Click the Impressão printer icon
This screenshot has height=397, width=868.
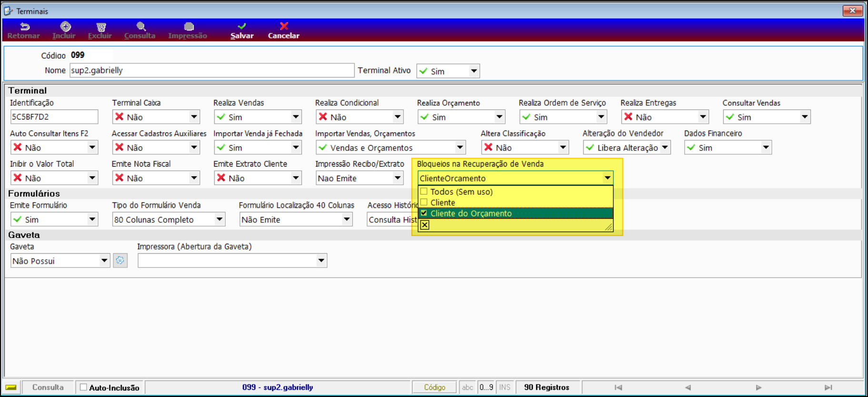[x=189, y=27]
